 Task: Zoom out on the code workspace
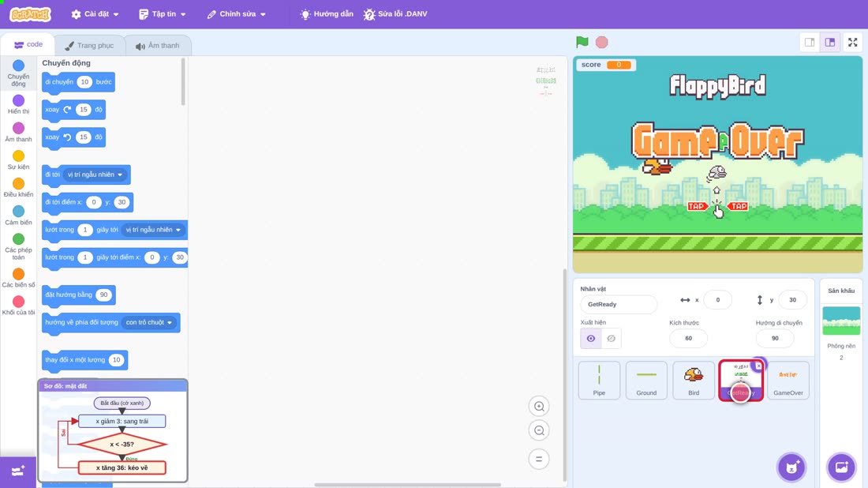[539, 430]
